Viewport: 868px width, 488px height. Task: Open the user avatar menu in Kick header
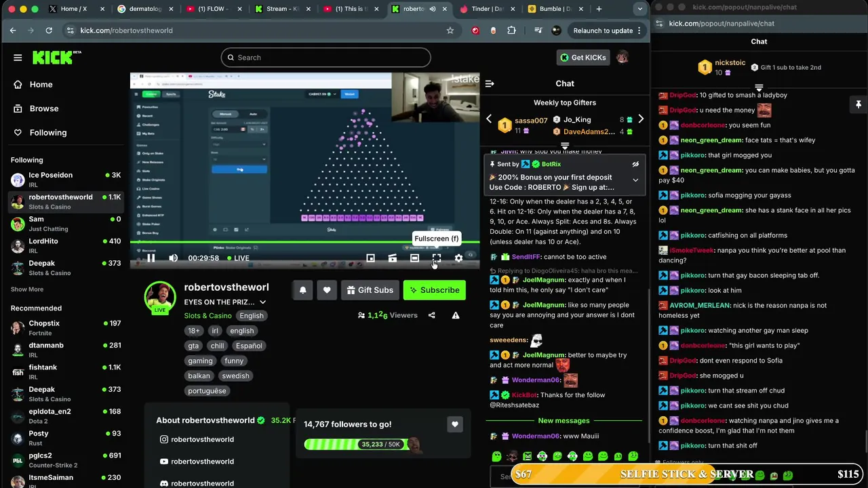pyautogui.click(x=622, y=58)
